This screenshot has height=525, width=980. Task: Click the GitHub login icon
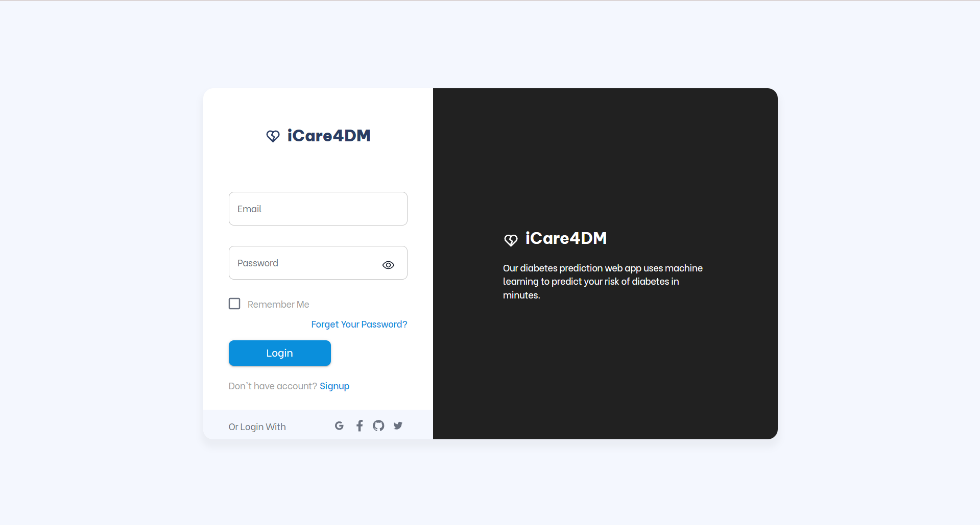[x=378, y=426]
